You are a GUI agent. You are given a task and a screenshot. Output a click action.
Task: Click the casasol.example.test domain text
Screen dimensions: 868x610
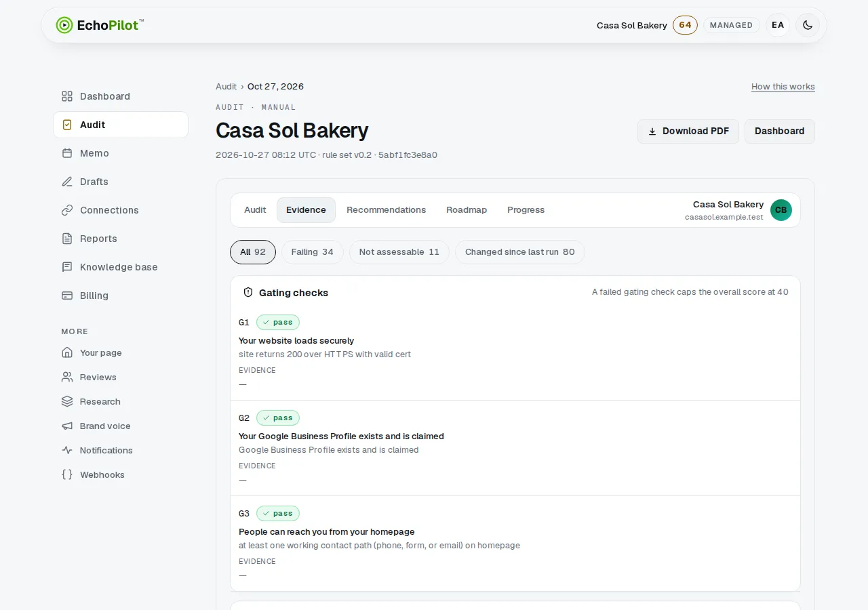(724, 218)
